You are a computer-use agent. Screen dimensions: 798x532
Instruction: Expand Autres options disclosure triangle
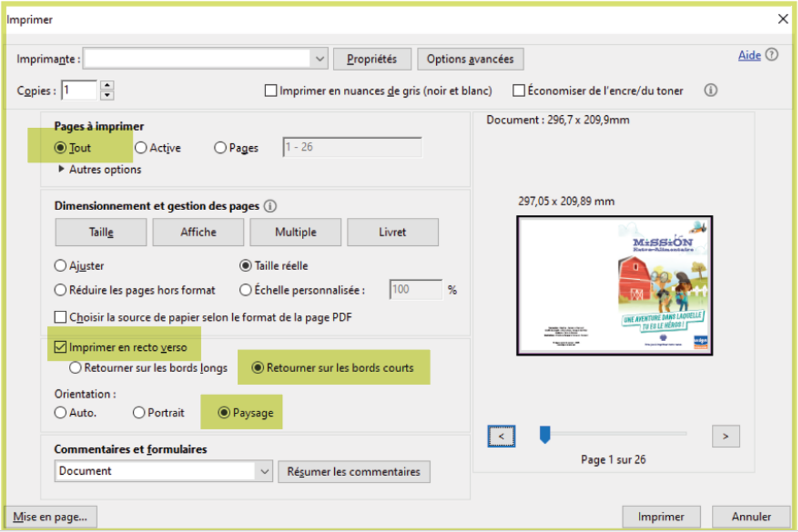point(62,170)
